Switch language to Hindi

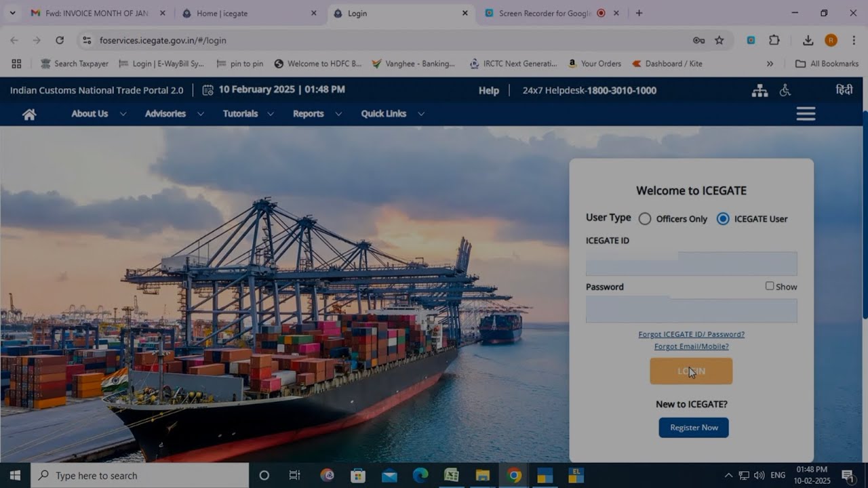[x=844, y=89]
